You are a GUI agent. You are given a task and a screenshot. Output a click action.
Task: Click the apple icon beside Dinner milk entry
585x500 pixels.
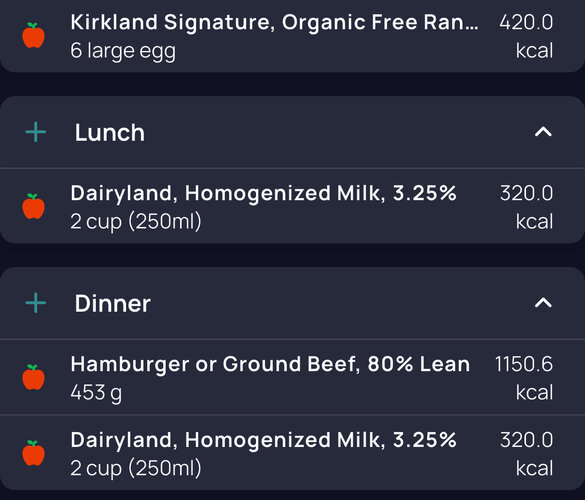(34, 453)
